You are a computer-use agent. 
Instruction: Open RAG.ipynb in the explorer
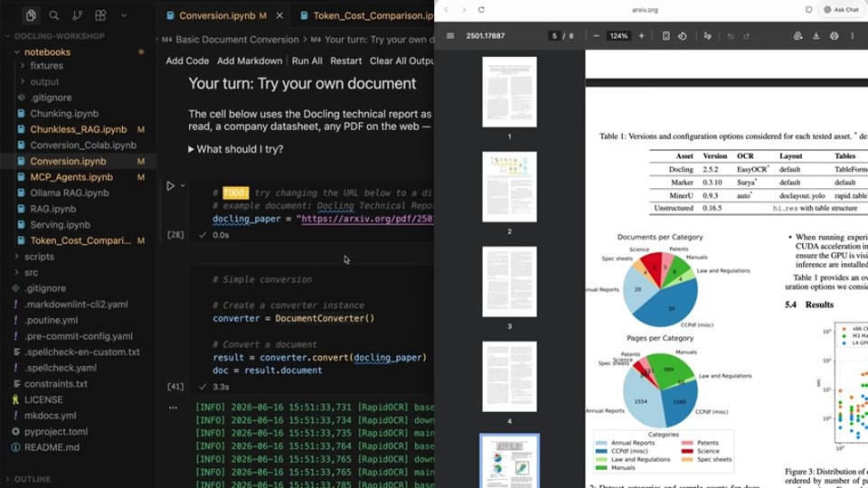[52, 209]
